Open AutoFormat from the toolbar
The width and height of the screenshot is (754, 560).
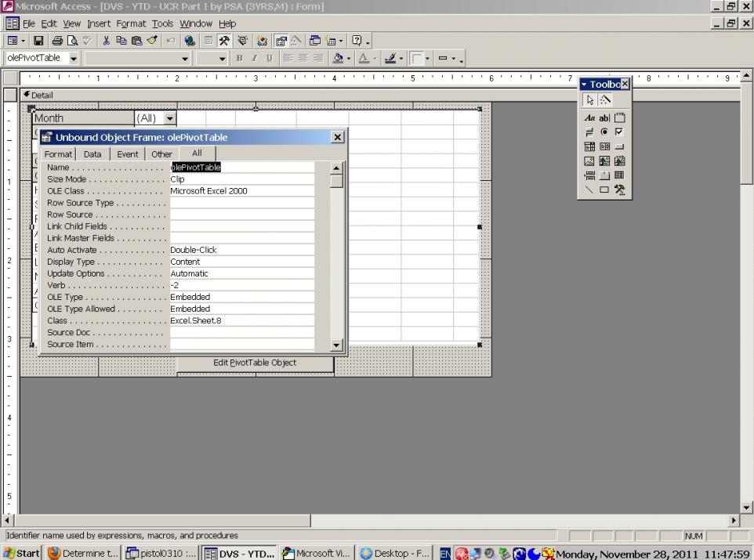click(x=242, y=41)
